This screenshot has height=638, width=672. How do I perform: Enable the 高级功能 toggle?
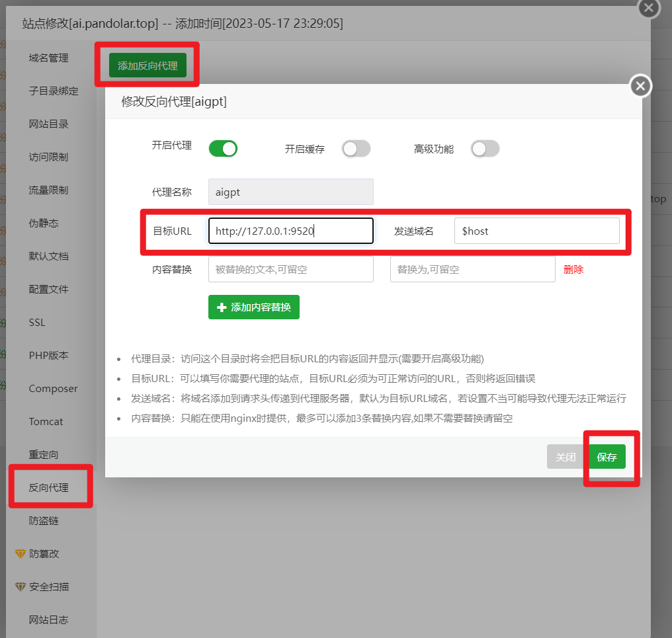tap(485, 149)
